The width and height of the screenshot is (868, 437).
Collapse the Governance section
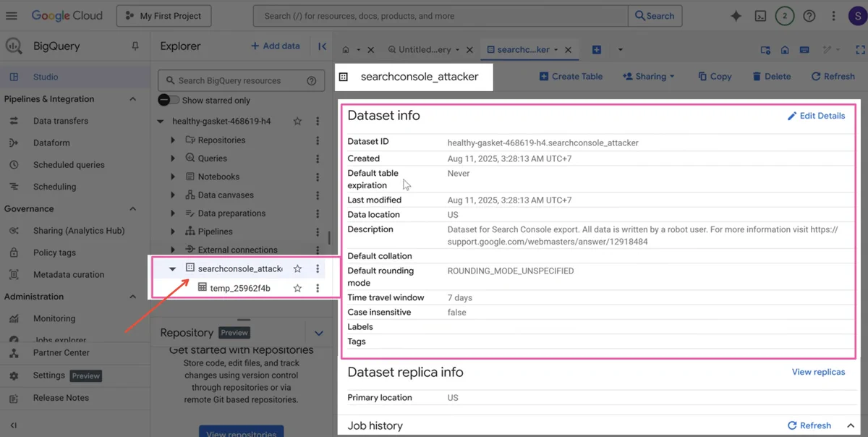(x=132, y=209)
